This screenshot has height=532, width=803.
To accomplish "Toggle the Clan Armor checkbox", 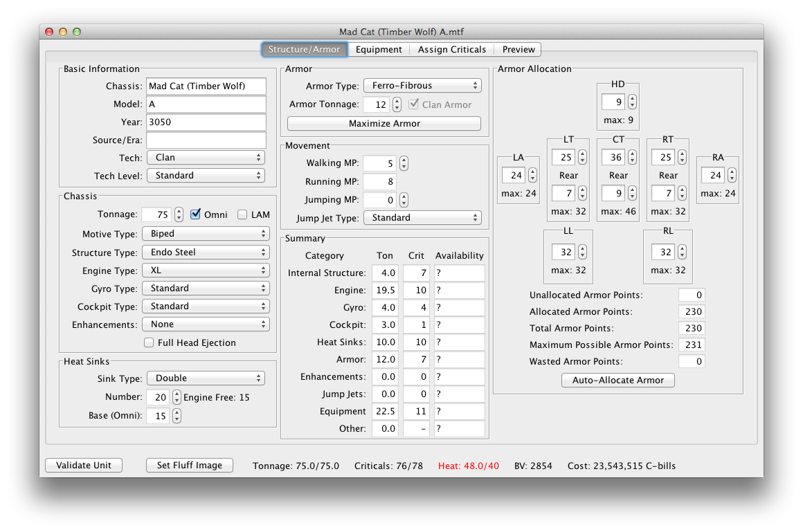I will pyautogui.click(x=413, y=104).
